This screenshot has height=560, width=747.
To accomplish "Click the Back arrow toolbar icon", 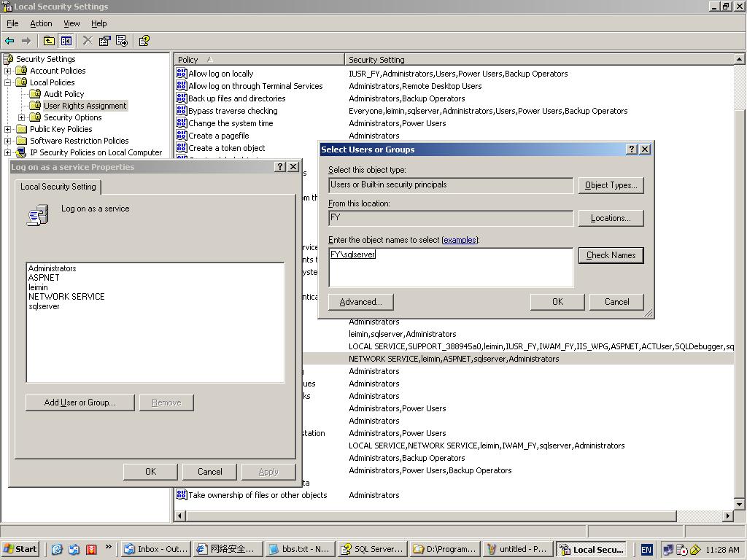I will coord(9,41).
